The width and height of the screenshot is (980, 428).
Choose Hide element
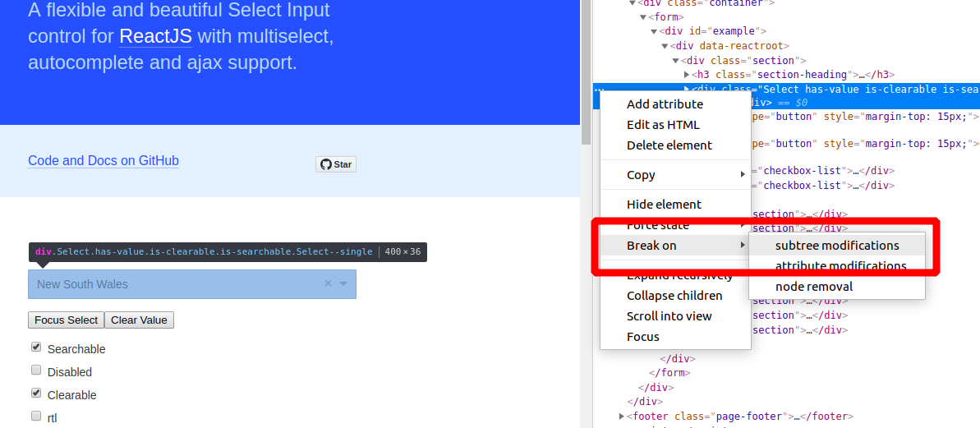[675, 205]
